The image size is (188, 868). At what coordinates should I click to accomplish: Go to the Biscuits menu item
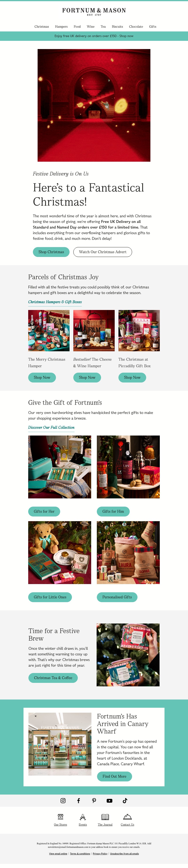tap(117, 27)
